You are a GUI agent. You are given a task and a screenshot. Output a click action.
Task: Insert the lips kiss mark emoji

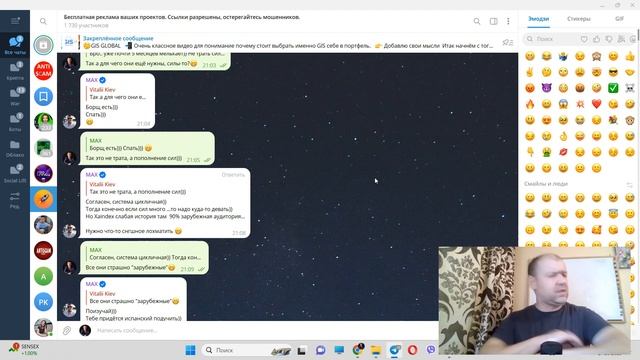(x=563, y=152)
